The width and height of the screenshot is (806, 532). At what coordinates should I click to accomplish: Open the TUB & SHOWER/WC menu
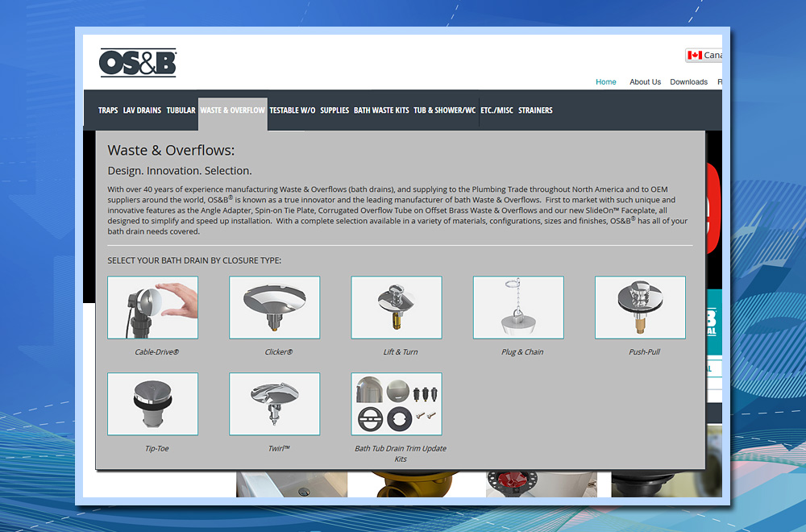pos(444,110)
